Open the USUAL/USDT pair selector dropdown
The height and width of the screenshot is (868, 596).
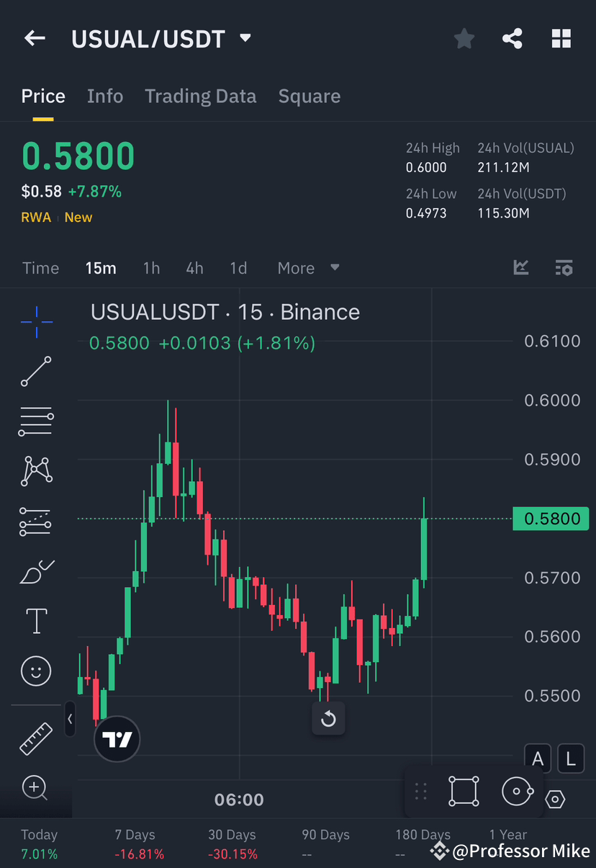[x=245, y=40]
